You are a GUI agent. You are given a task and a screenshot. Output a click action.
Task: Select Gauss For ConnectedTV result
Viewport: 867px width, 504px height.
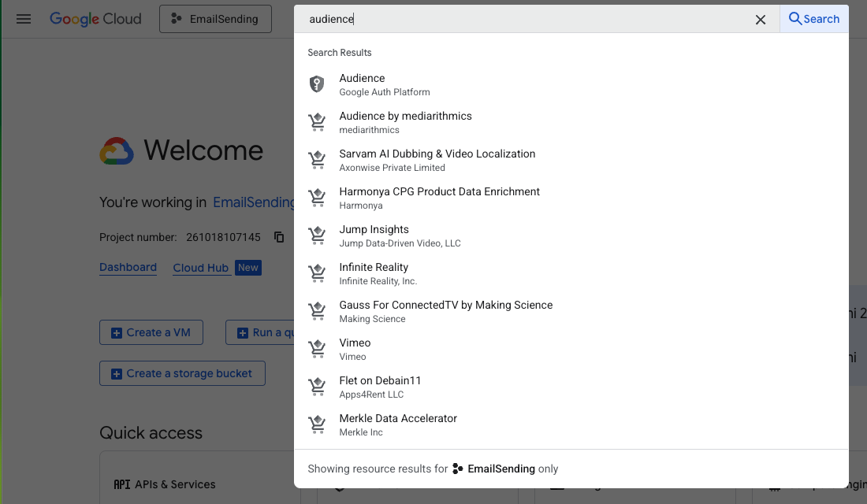[x=445, y=311]
